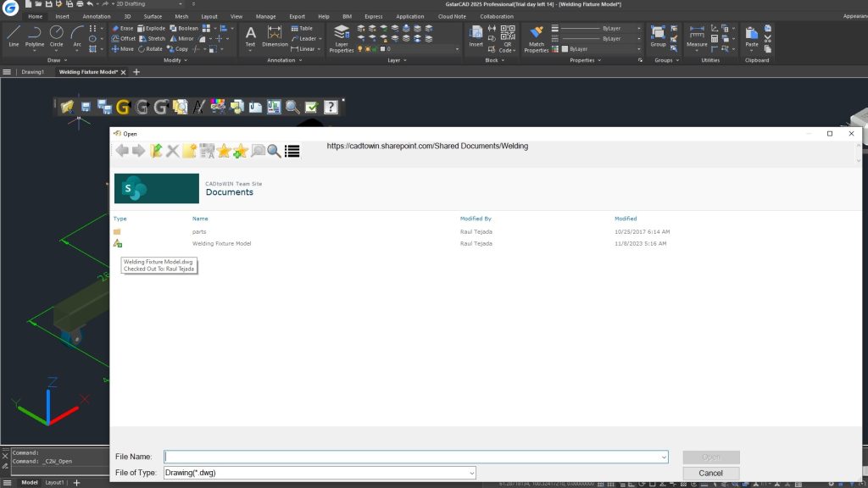Click the up-folder icon in Open dialog

coord(156,151)
